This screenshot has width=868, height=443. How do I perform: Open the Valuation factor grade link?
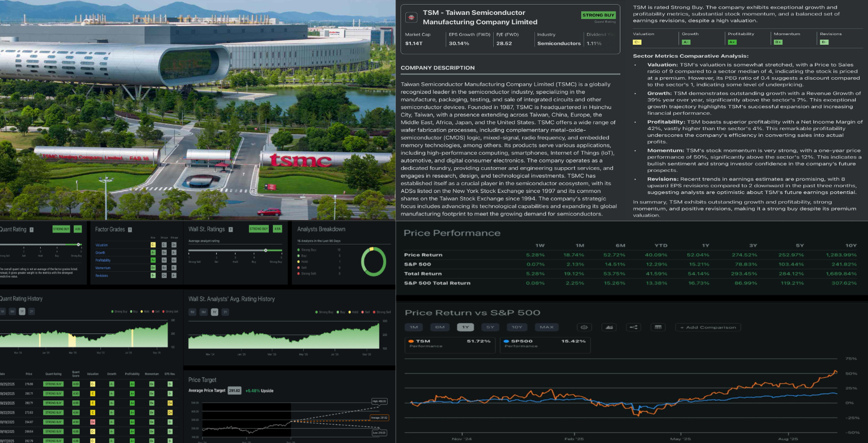(101, 245)
